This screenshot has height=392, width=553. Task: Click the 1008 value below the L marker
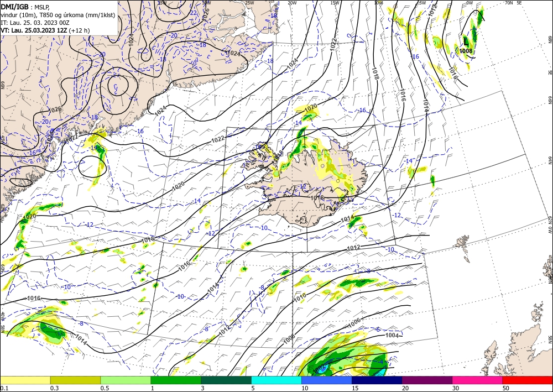tap(466, 51)
